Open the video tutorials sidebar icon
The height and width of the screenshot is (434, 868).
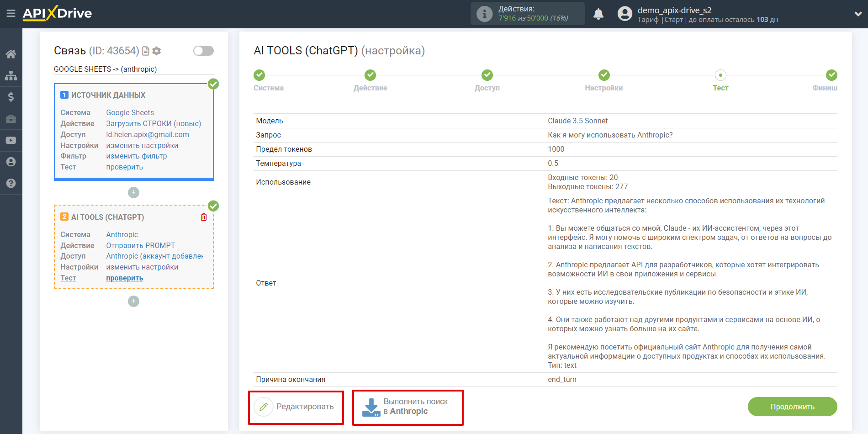(11, 140)
